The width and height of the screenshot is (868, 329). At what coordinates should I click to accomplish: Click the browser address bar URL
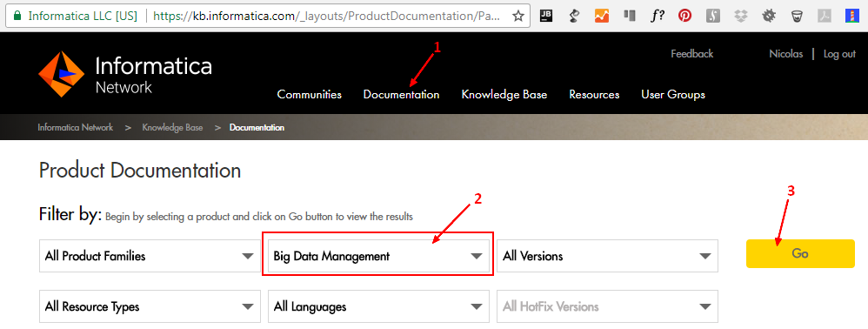click(327, 16)
